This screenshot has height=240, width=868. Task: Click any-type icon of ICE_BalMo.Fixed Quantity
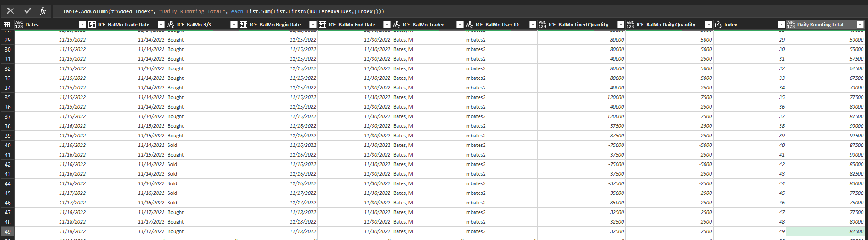coord(542,25)
